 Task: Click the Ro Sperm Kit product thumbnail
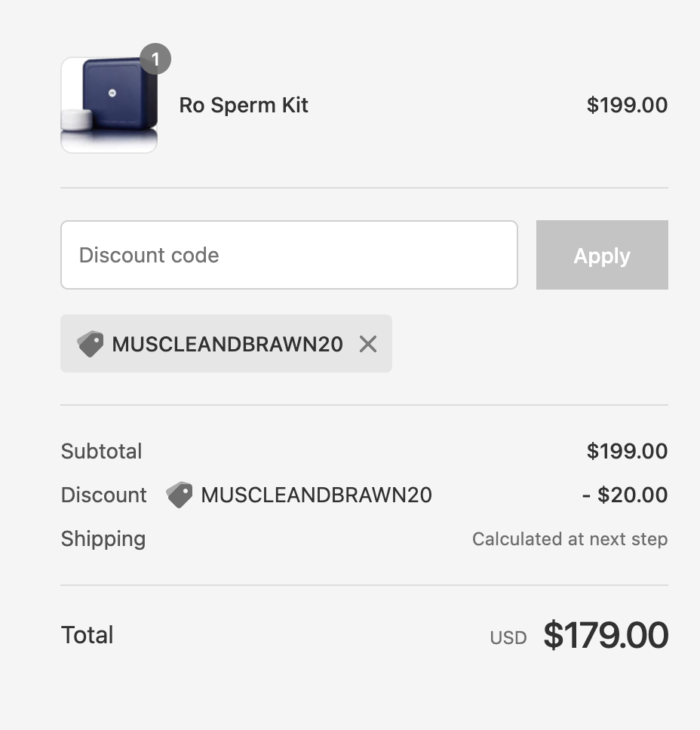(x=109, y=105)
